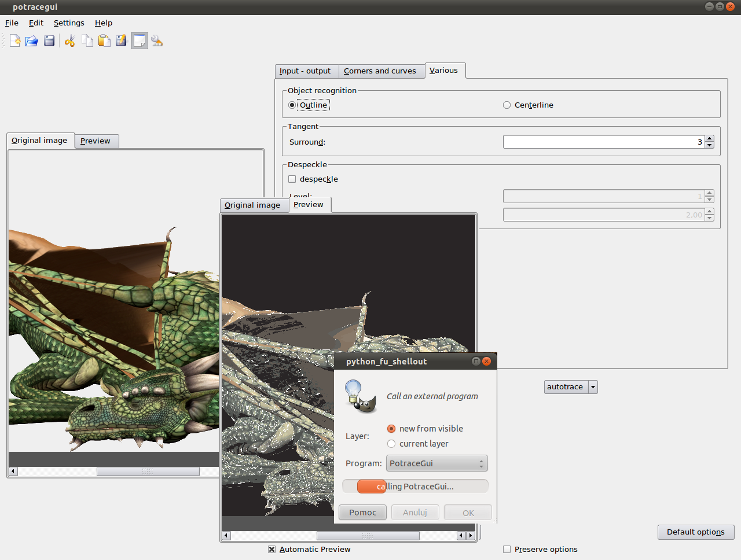Click the original dragon image

[x=113, y=338]
